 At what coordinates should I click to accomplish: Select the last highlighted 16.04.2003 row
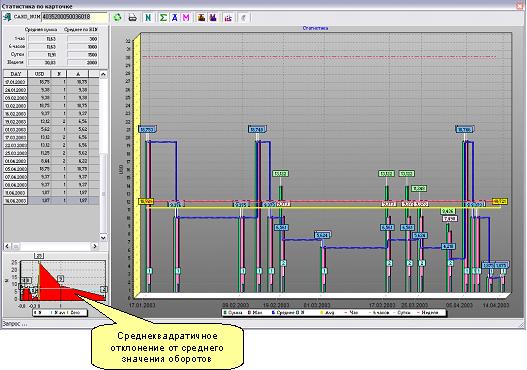[x=51, y=200]
